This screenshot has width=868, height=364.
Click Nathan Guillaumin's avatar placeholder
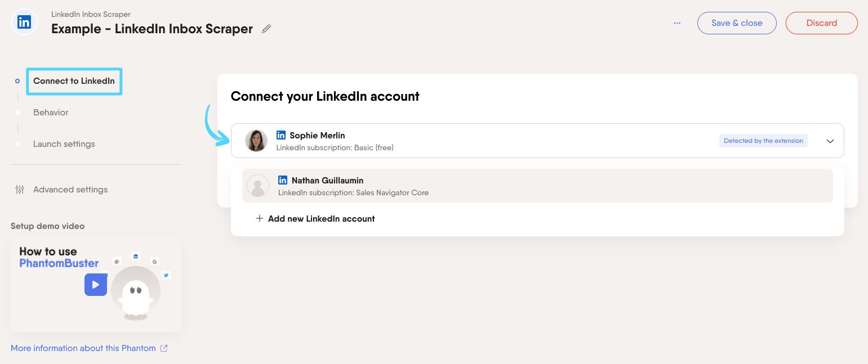258,186
